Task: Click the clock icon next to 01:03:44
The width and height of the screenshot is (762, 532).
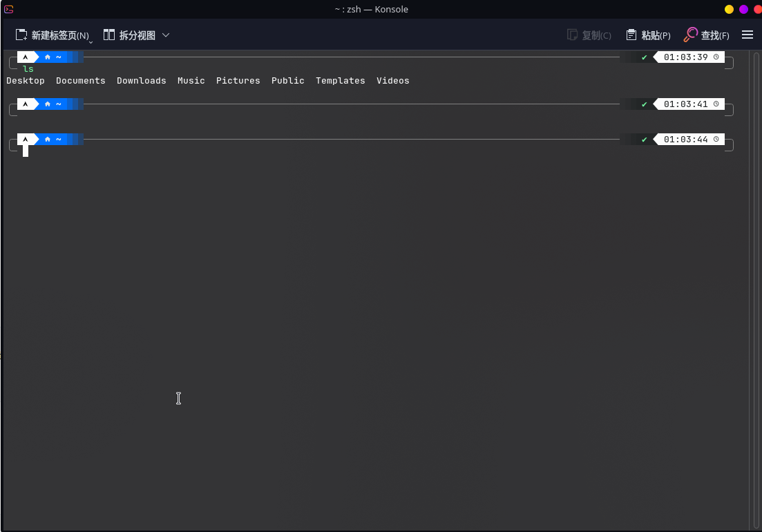Action: (716, 140)
